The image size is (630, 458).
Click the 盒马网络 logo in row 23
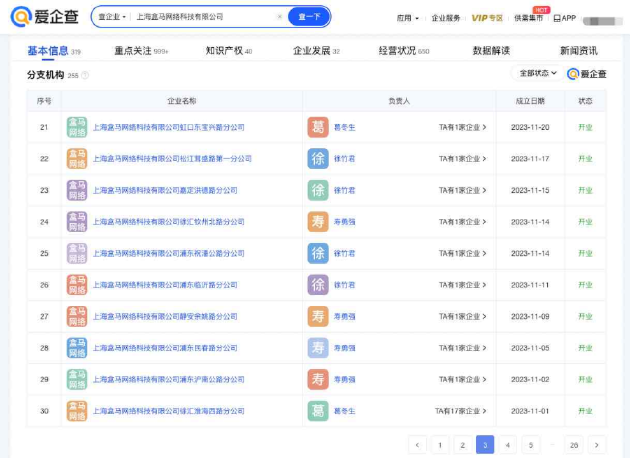point(77,190)
